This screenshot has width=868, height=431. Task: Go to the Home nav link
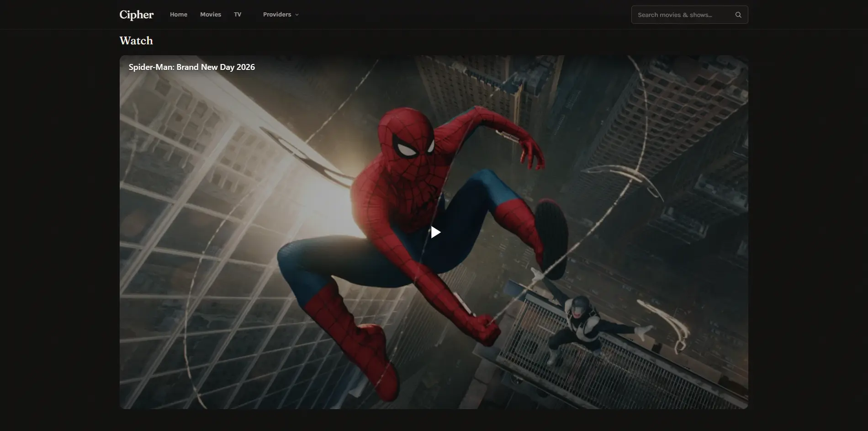(179, 15)
